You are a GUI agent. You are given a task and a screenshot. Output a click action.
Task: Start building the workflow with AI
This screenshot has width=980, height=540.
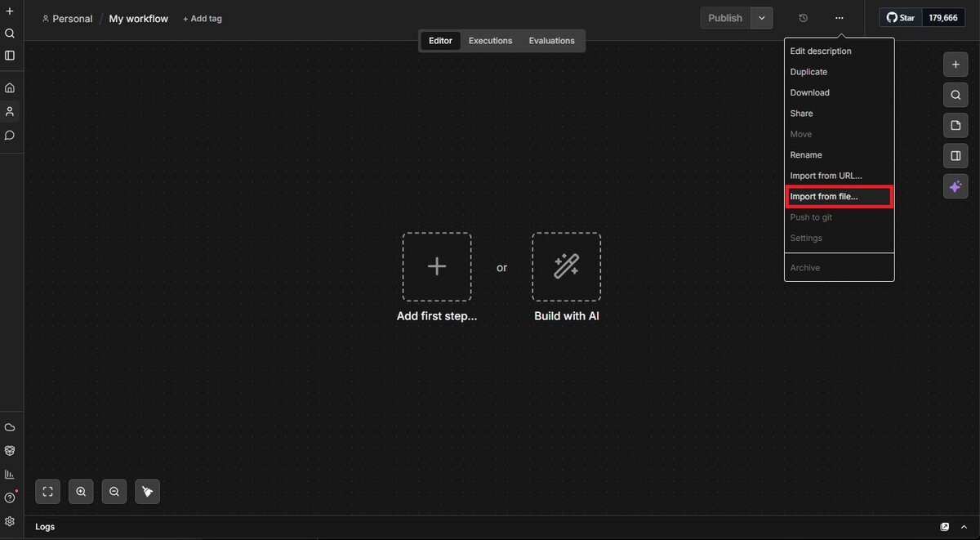coord(566,267)
